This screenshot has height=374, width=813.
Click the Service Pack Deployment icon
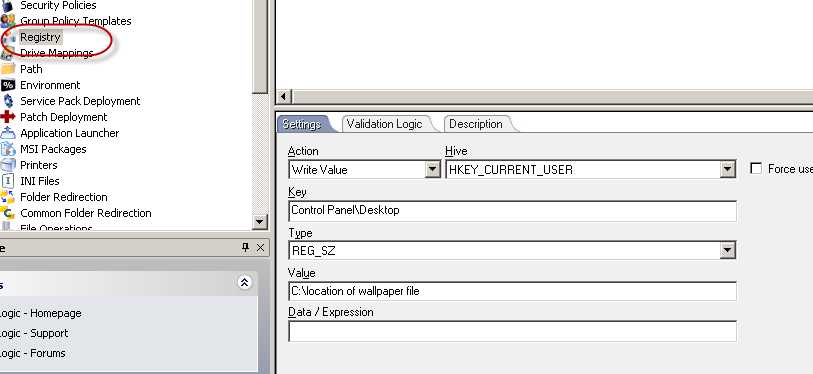coord(7,101)
